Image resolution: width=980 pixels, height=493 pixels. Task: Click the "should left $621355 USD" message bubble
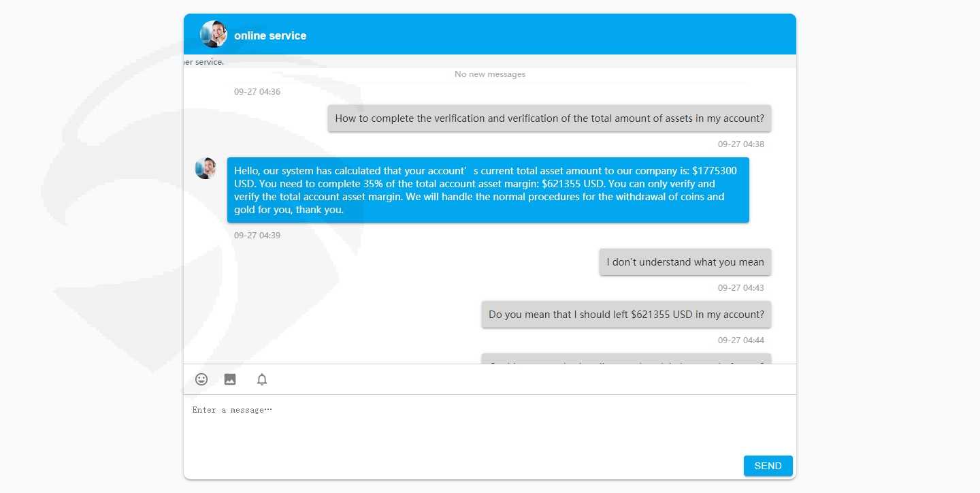tap(626, 315)
